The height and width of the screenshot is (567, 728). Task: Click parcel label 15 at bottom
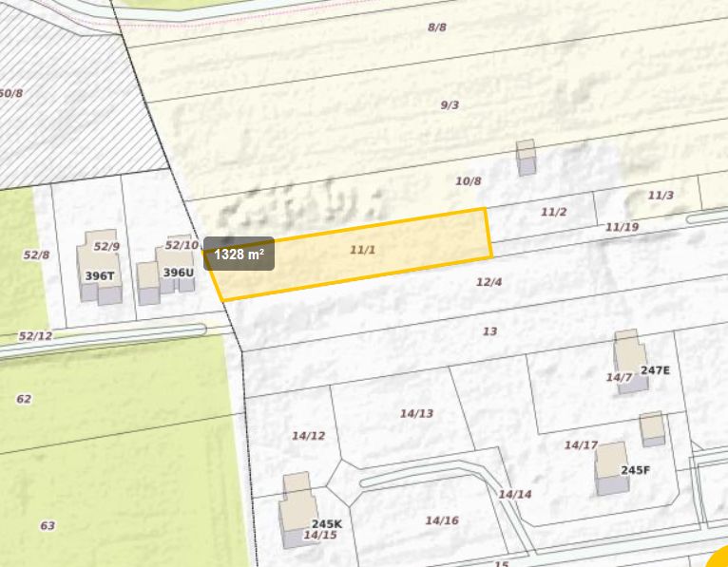coord(502,564)
